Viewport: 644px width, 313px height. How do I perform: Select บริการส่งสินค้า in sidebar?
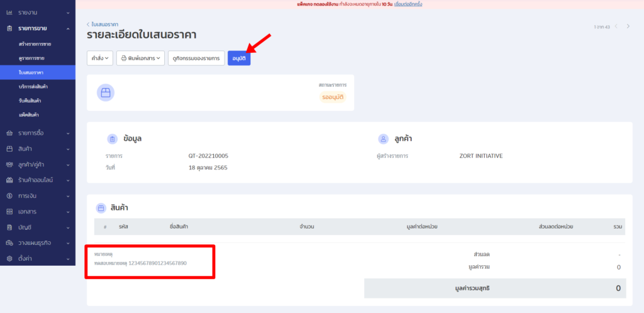coord(33,86)
